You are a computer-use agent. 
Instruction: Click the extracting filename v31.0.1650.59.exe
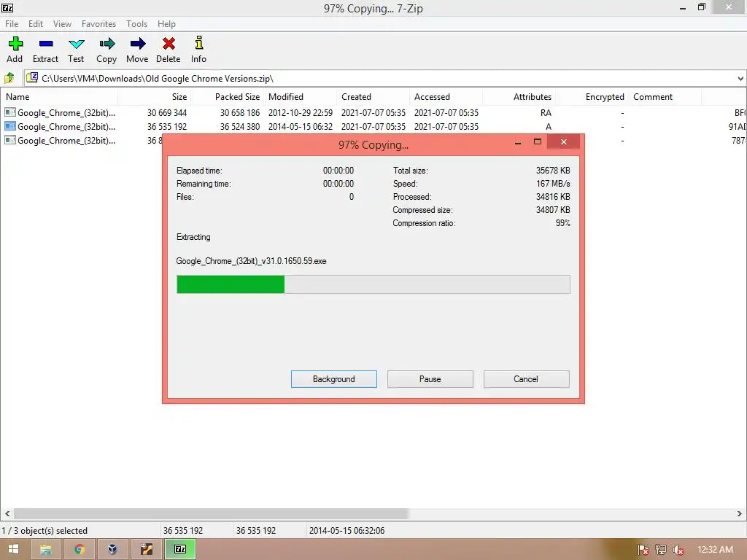pyautogui.click(x=251, y=261)
